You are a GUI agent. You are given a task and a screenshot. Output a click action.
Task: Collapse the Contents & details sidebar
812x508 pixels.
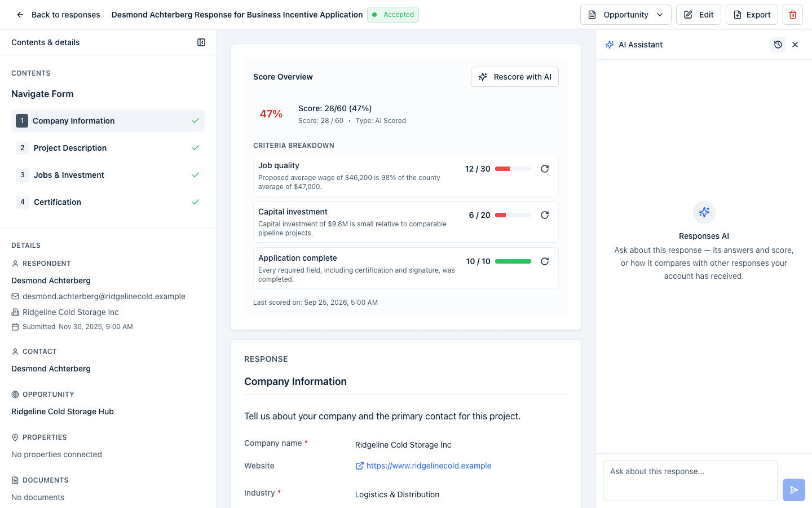201,42
